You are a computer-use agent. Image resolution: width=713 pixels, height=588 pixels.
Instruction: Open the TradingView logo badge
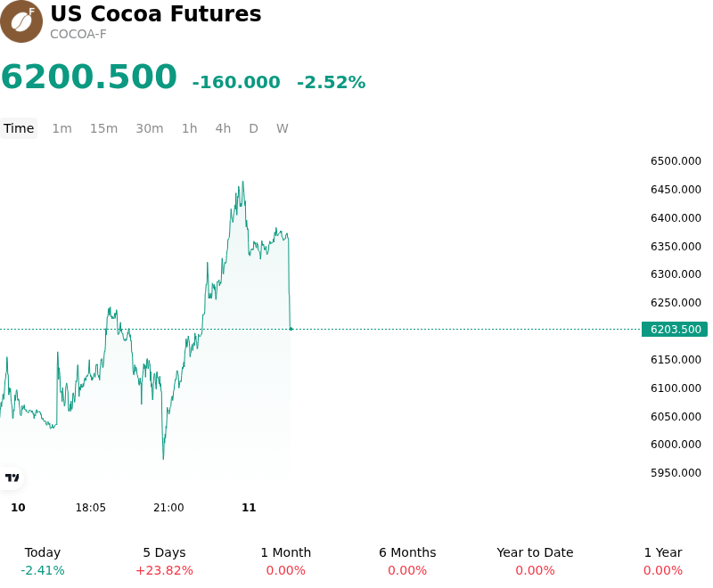tap(12, 478)
